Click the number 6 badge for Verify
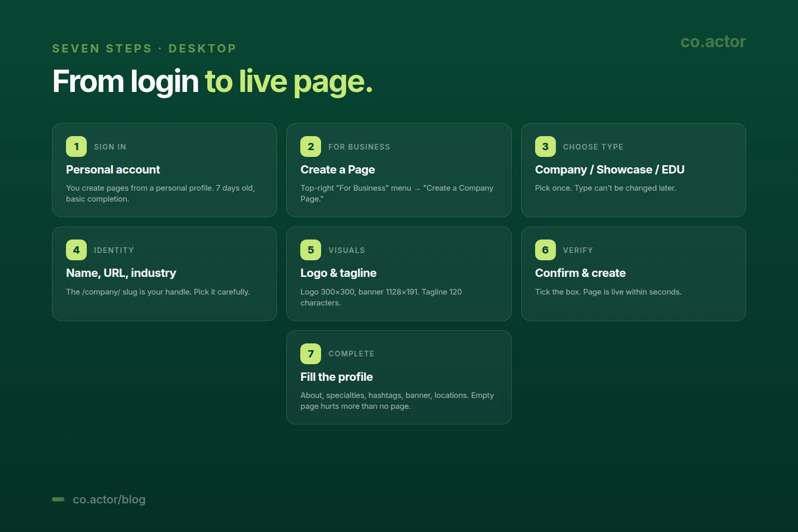Image resolution: width=798 pixels, height=532 pixels. tap(546, 250)
